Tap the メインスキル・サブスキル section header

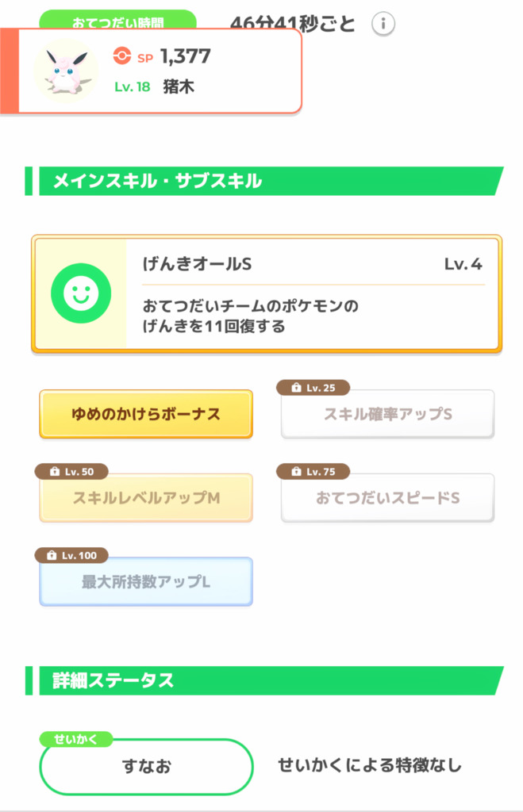264,181
